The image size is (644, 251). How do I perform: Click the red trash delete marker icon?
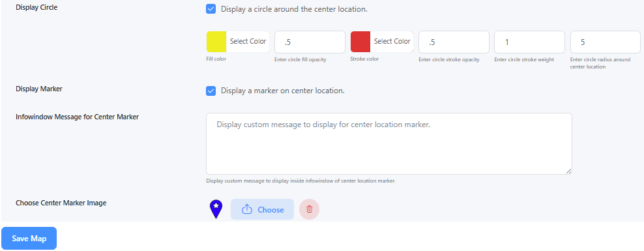[309, 209]
